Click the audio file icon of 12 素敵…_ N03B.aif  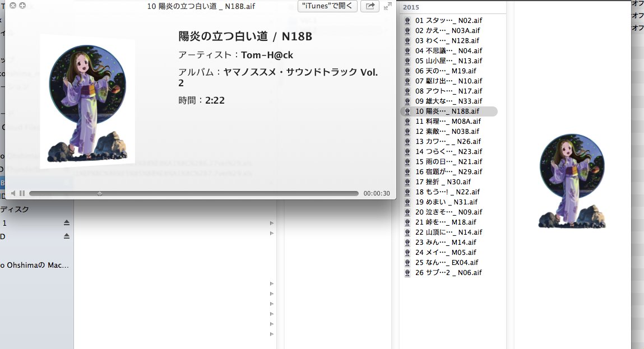click(407, 132)
